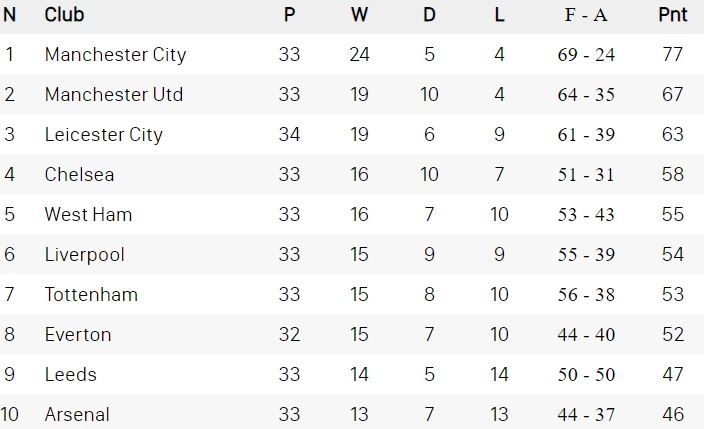The image size is (704, 429).
Task: Sort by the F - A header
Action: pyautogui.click(x=586, y=16)
